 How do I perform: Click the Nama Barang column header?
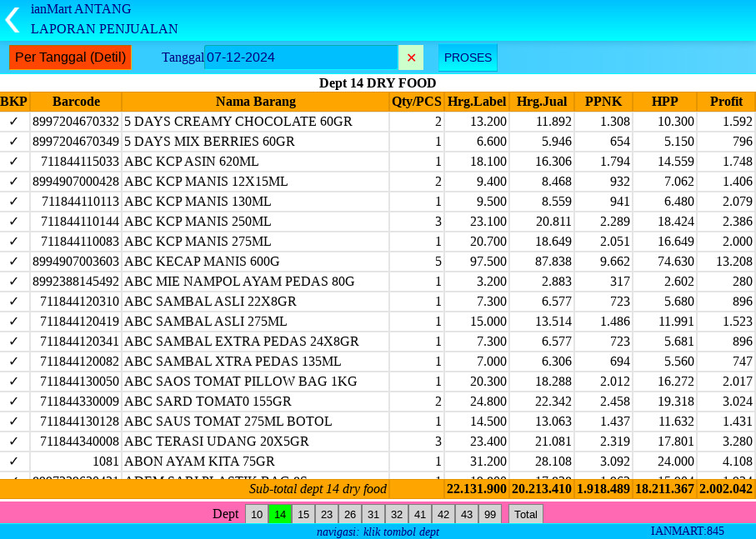click(x=255, y=102)
